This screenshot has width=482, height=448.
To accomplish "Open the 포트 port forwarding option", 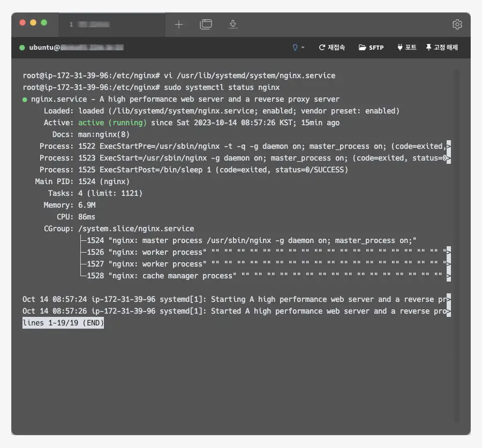I will pos(406,48).
